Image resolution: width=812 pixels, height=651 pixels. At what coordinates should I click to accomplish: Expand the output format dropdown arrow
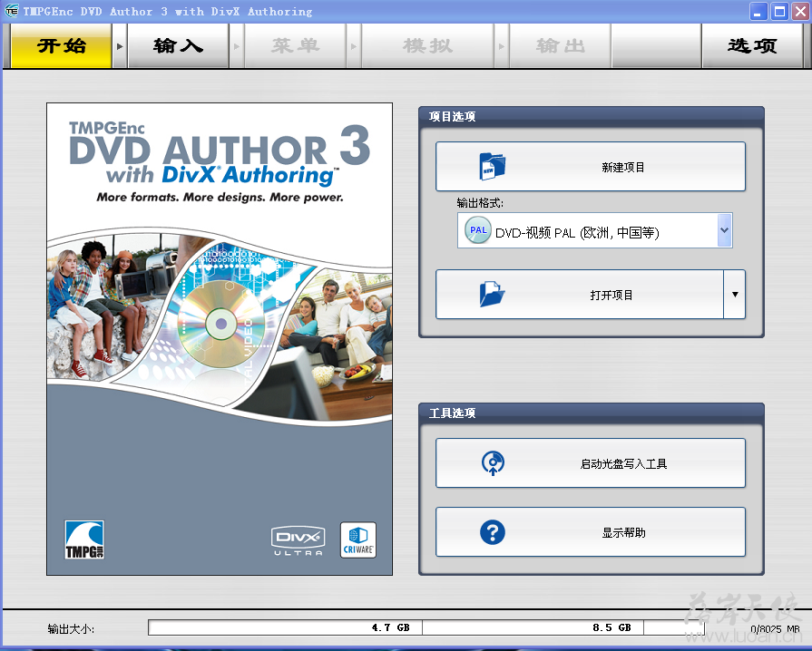click(x=725, y=230)
